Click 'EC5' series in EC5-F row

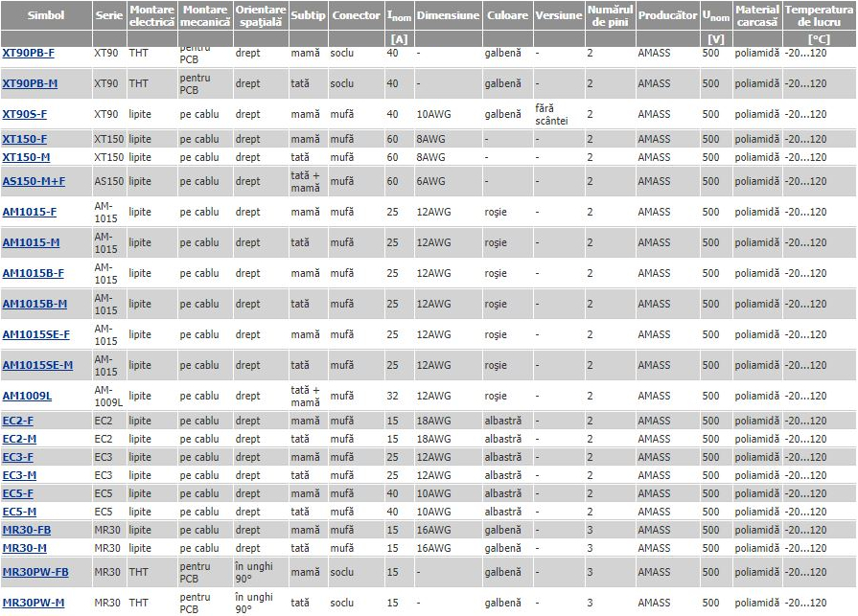pyautogui.click(x=103, y=493)
